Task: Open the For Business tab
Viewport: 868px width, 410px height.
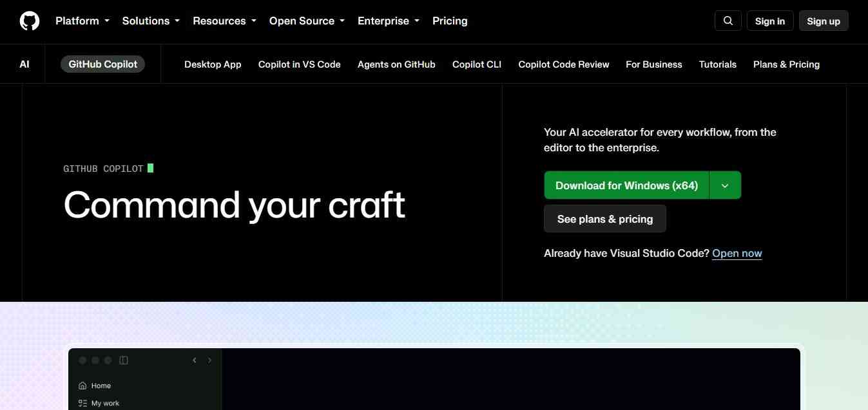Action: (654, 64)
